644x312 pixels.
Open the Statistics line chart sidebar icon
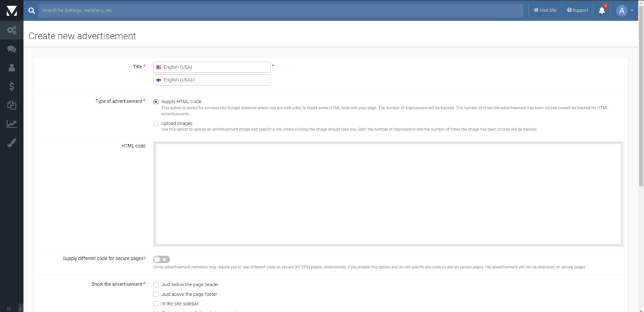(12, 124)
